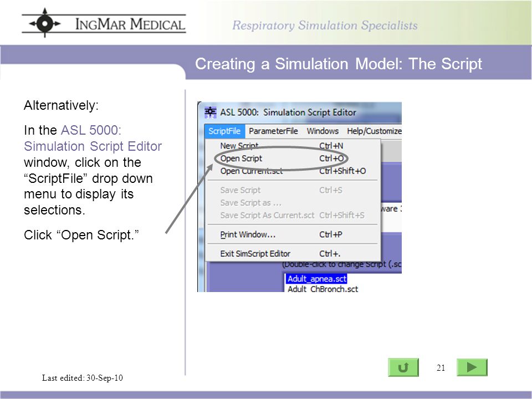Click the slide heading 'Creating a Simulation Model: The Script'
Image resolution: width=532 pixels, height=399 pixels.
(x=338, y=64)
